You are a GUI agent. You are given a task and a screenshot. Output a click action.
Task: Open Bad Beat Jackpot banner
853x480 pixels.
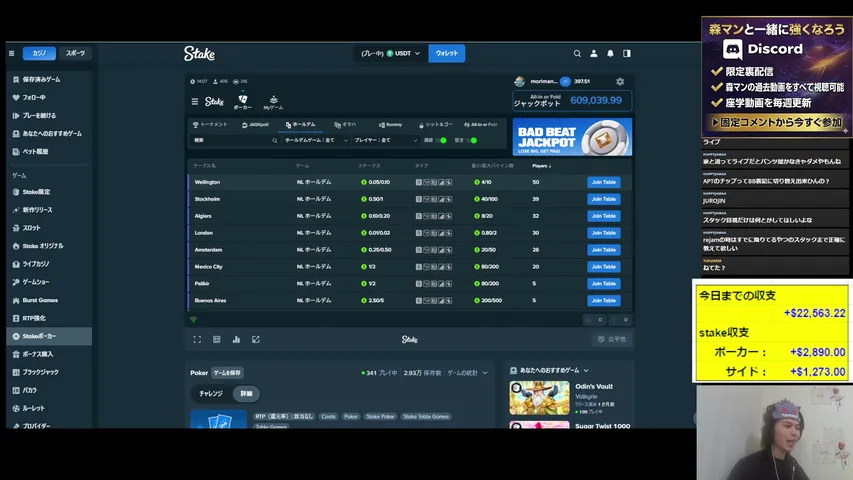point(572,137)
